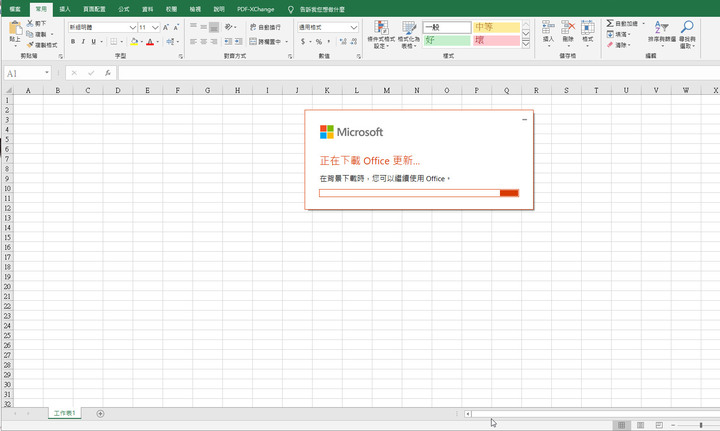Expand the cell styles gallery more arrow
720x431 pixels.
[526, 44]
